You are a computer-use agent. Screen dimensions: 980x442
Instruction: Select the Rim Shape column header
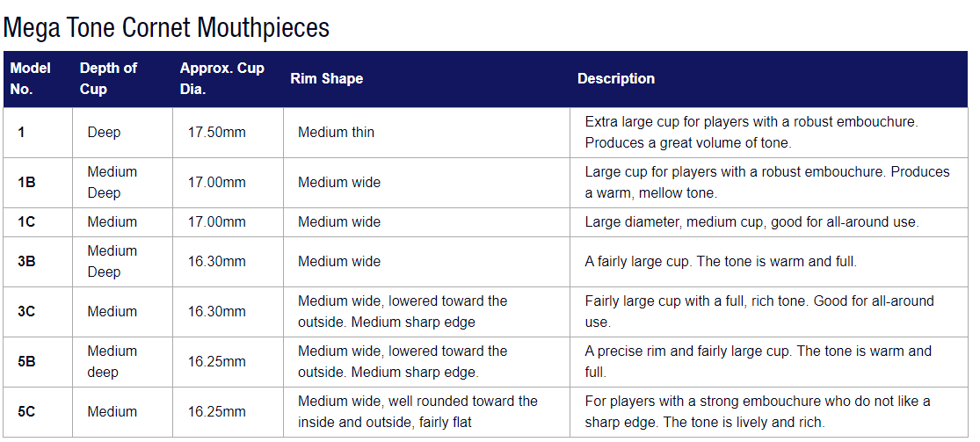pos(326,78)
